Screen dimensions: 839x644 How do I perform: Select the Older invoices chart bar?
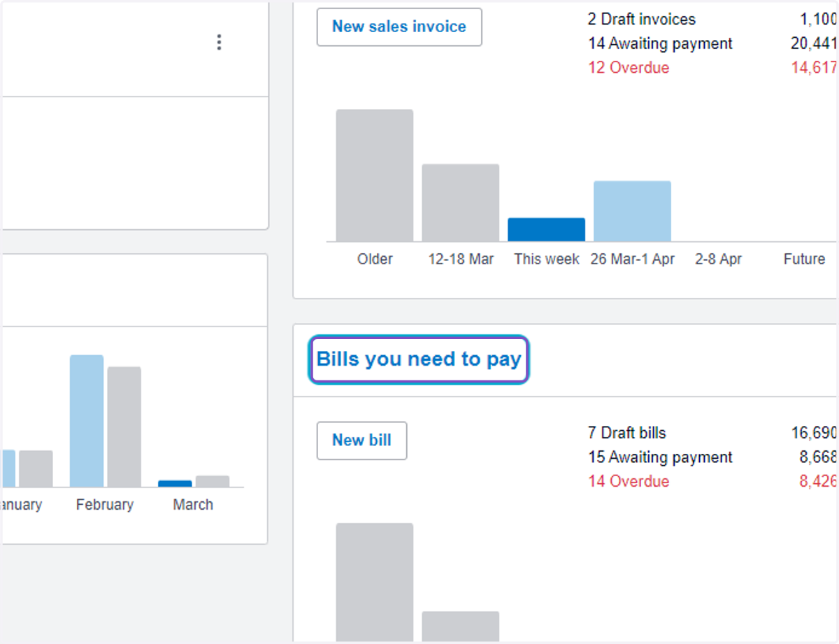(375, 176)
